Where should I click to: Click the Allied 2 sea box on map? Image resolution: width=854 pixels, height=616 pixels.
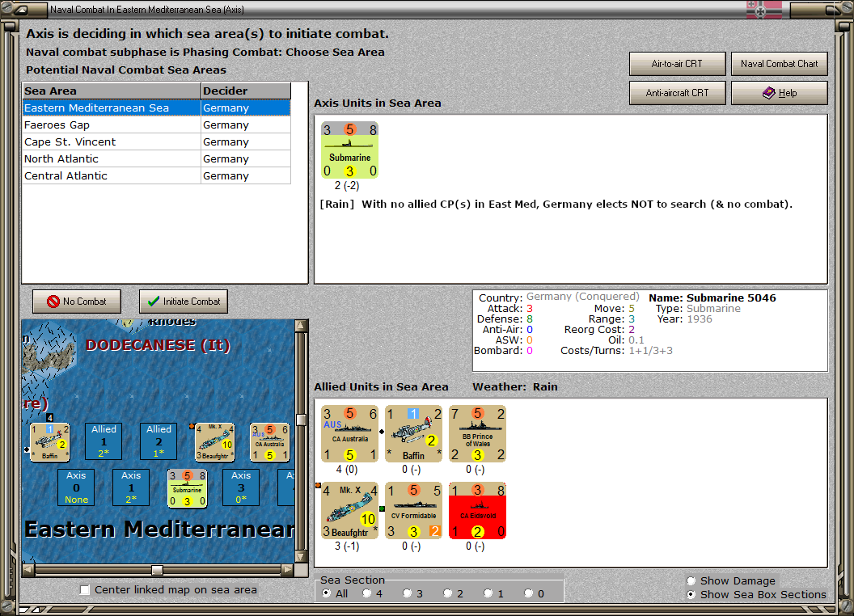(x=159, y=441)
